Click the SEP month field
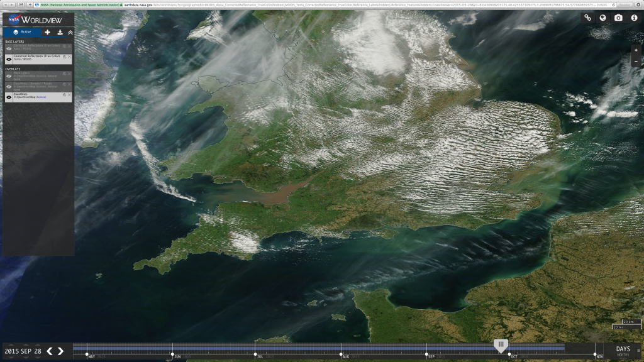The height and width of the screenshot is (362, 644). pos(26,351)
